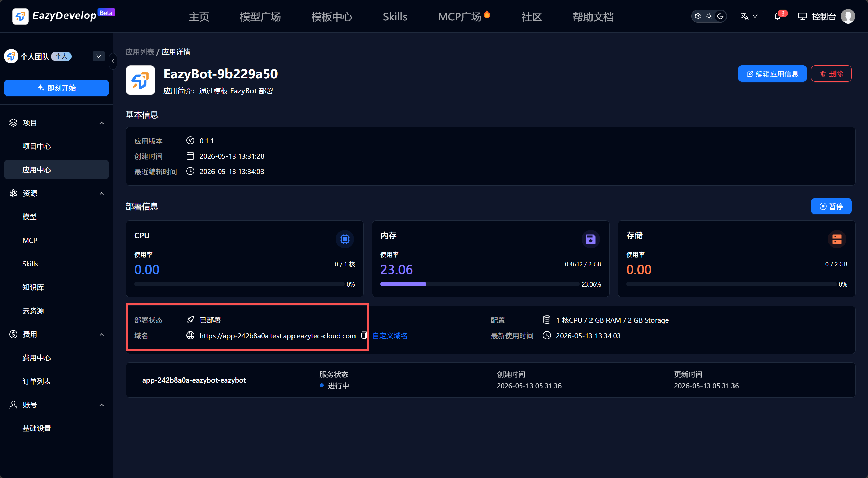This screenshot has width=868, height=478.
Task: Switch to dark theme with the moon icon
Action: coord(721,16)
